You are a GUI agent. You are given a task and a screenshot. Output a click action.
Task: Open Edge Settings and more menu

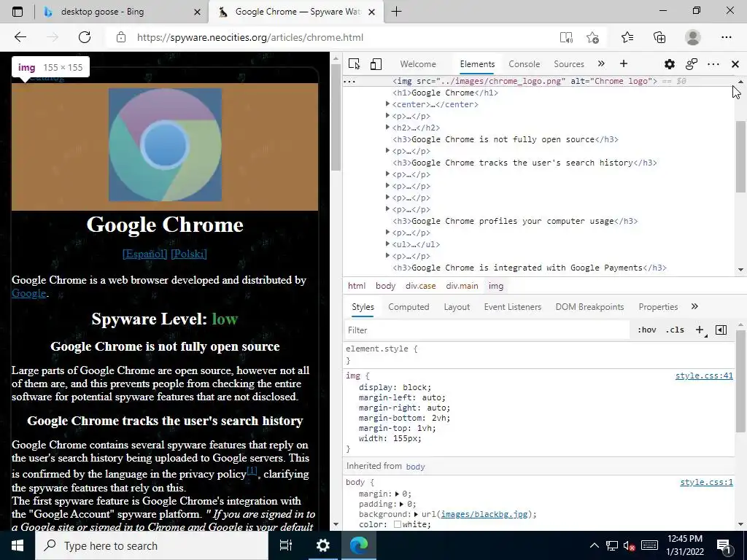pos(726,37)
